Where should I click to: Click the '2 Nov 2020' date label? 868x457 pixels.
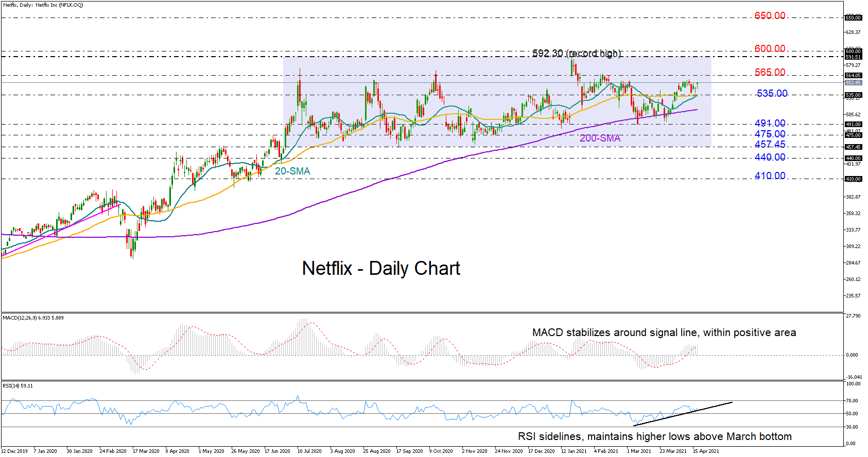(x=475, y=451)
